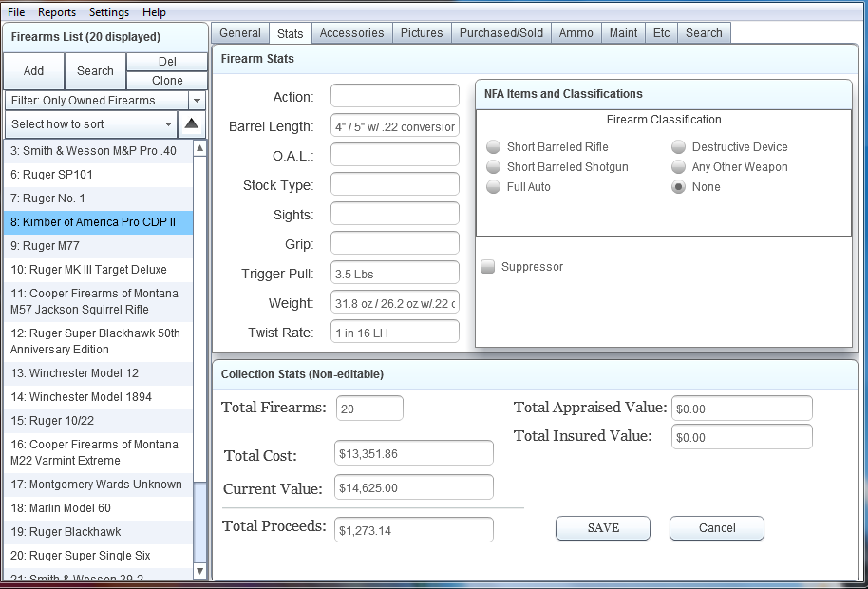Click the Stock Type field

pyautogui.click(x=395, y=184)
